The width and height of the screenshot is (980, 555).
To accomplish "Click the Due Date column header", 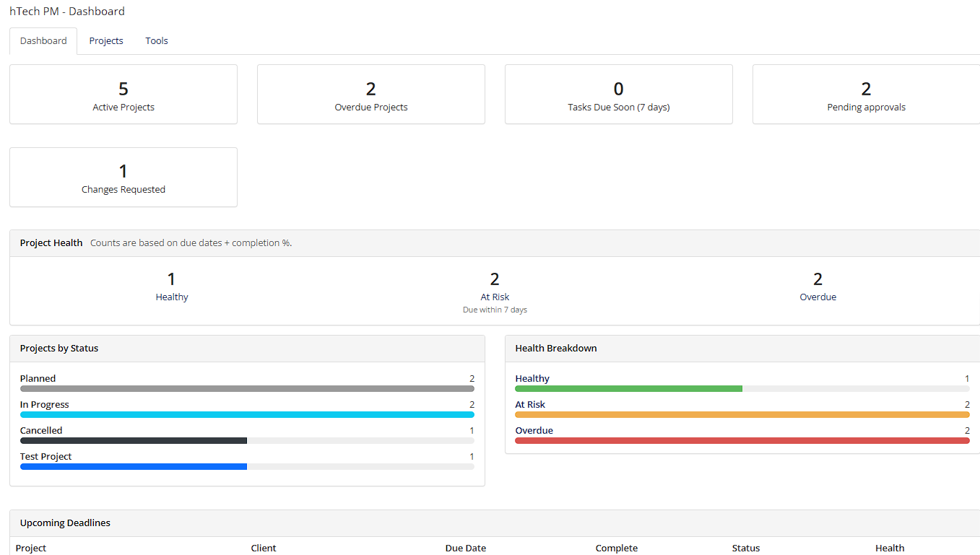I will (465, 548).
